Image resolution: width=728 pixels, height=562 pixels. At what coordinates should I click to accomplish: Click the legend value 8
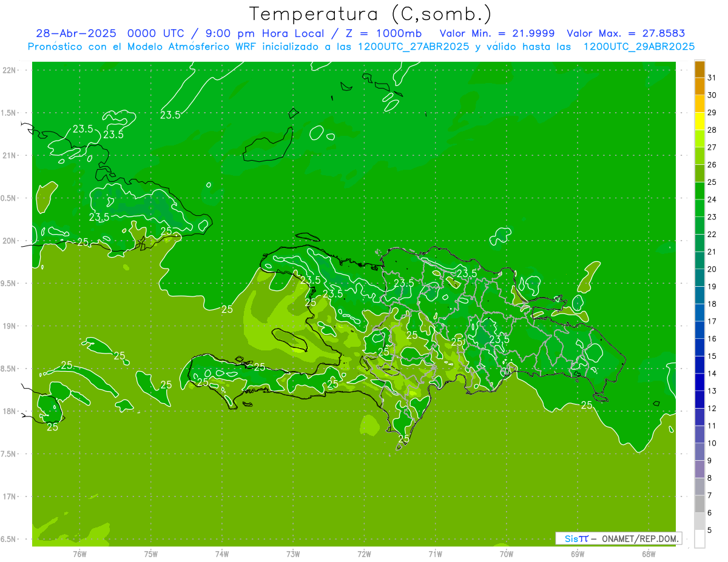(x=709, y=478)
